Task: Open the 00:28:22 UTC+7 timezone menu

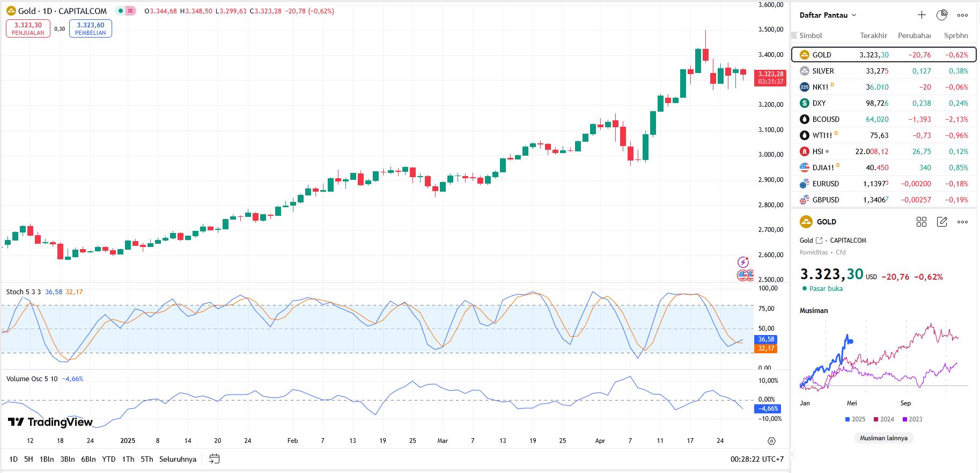Action: (757, 459)
